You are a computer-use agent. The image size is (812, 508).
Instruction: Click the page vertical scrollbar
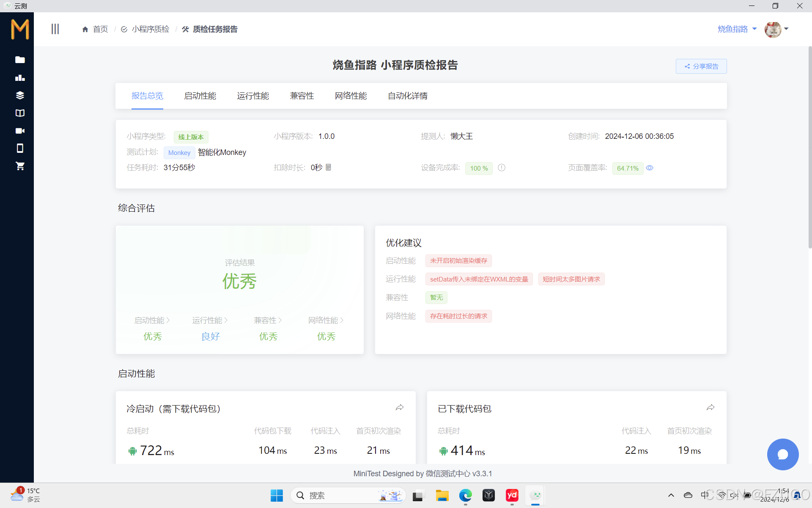click(809, 148)
